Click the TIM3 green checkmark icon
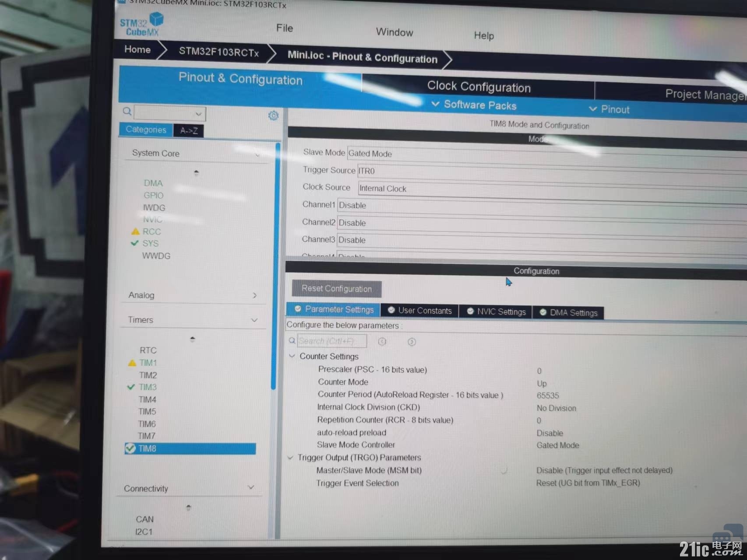 131,387
